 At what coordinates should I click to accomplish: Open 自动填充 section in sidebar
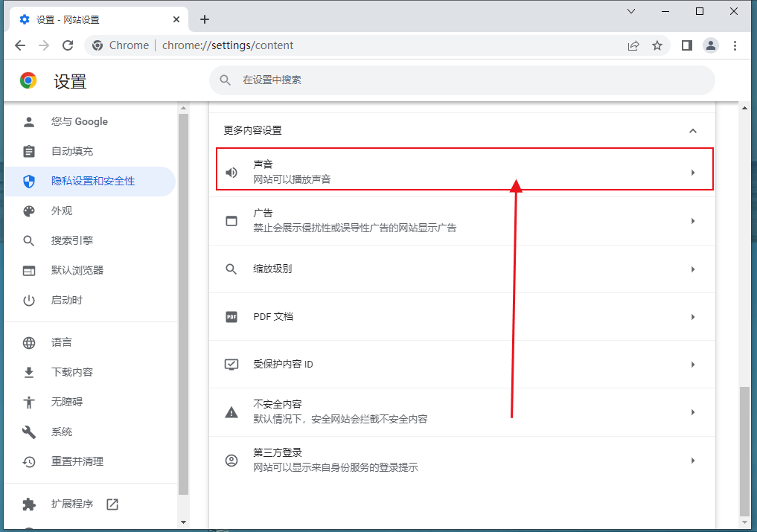tap(90, 152)
